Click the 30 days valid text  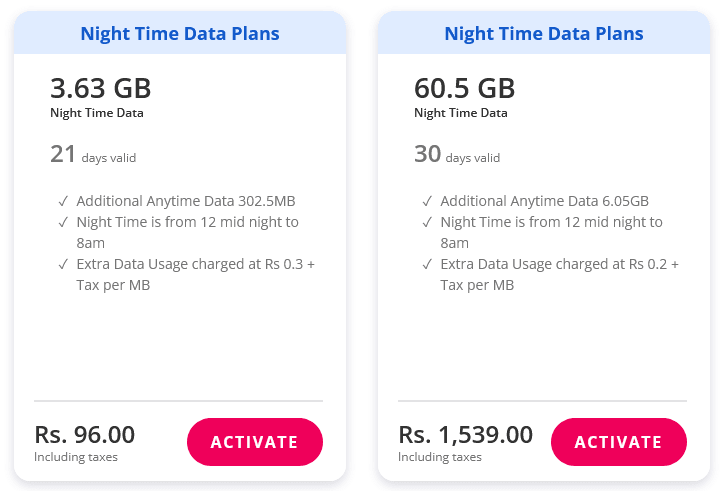(x=457, y=155)
